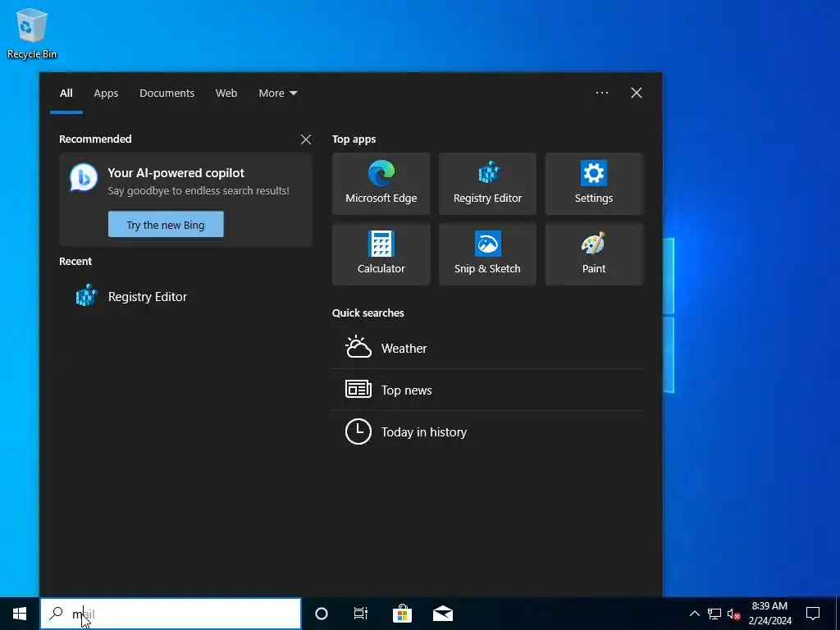The image size is (840, 630).
Task: Open the Top news quick search
Action: click(x=487, y=390)
